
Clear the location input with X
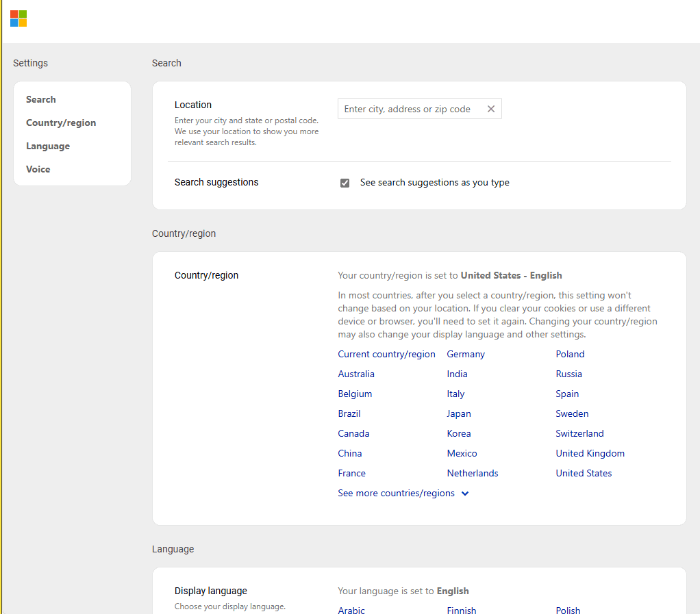[x=490, y=109]
